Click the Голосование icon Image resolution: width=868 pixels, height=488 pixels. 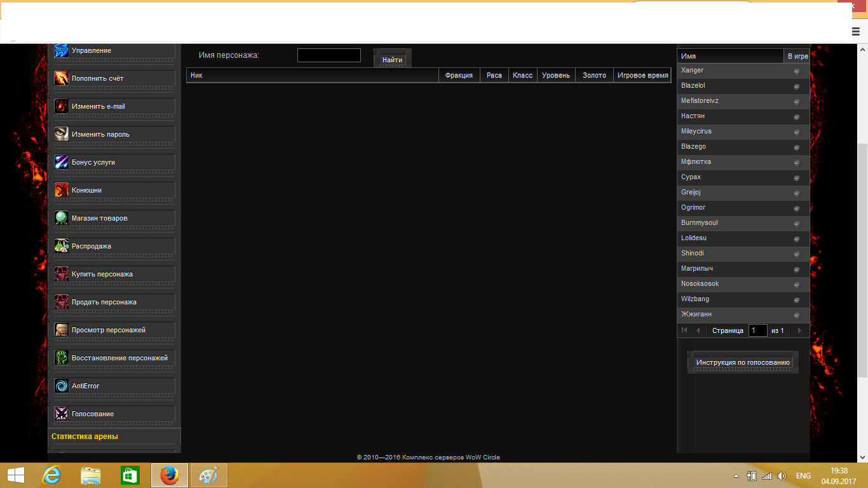[x=61, y=414]
